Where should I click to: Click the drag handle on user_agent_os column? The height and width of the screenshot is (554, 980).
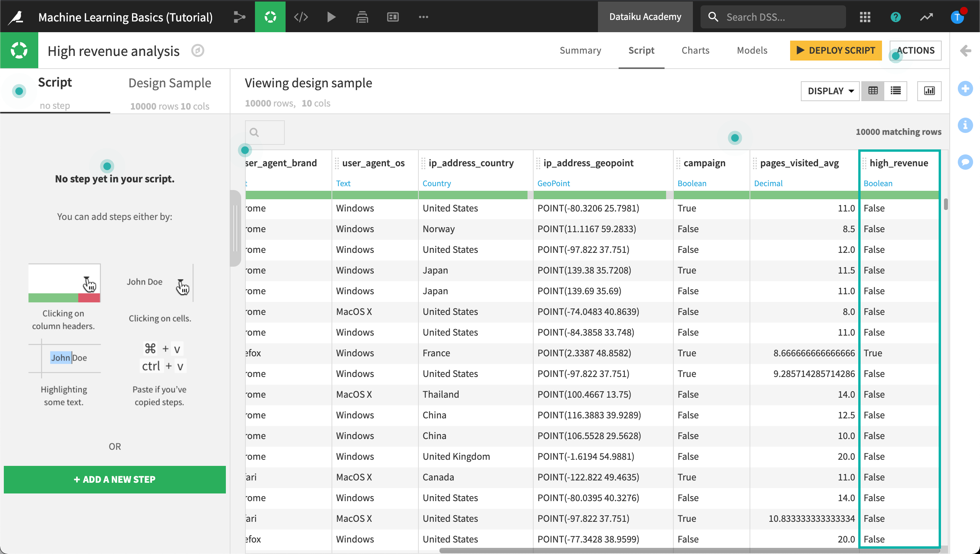pyautogui.click(x=337, y=164)
